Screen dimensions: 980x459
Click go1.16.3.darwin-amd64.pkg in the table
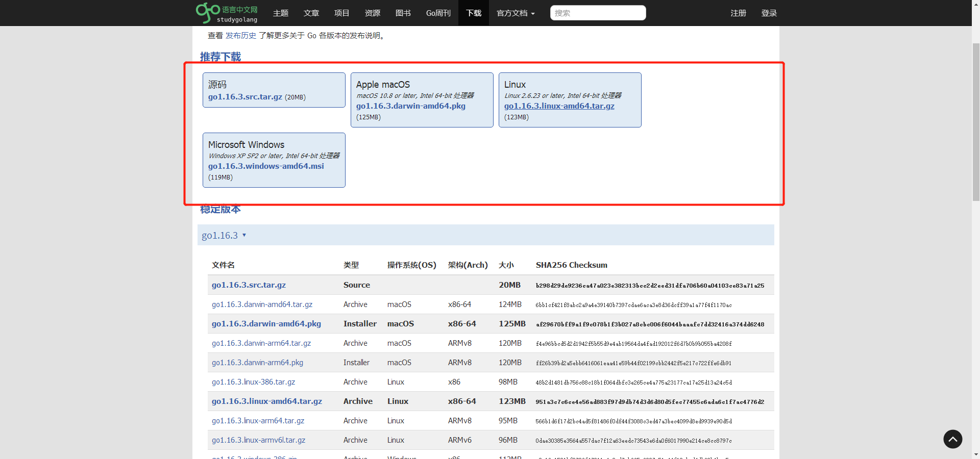(x=266, y=324)
